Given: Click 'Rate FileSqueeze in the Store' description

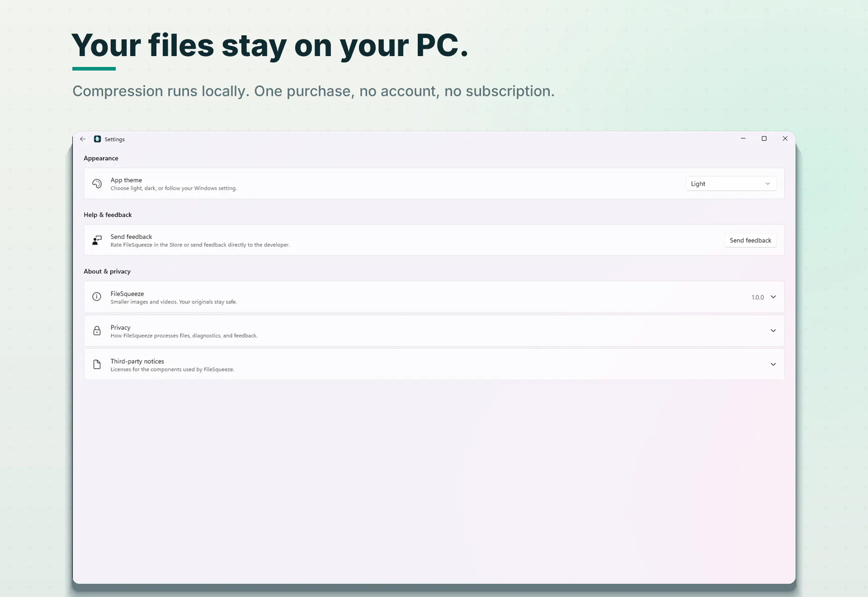Looking at the screenshot, I should click(200, 245).
